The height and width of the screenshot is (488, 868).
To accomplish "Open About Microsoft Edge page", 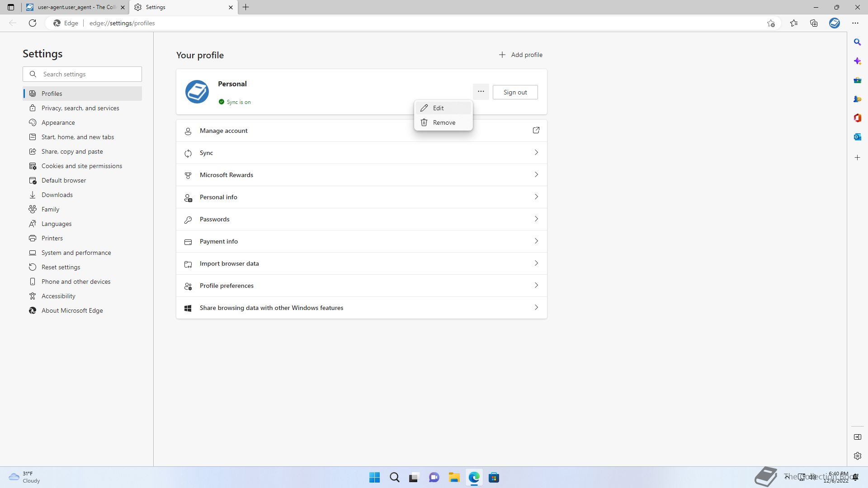I will click(x=82, y=310).
